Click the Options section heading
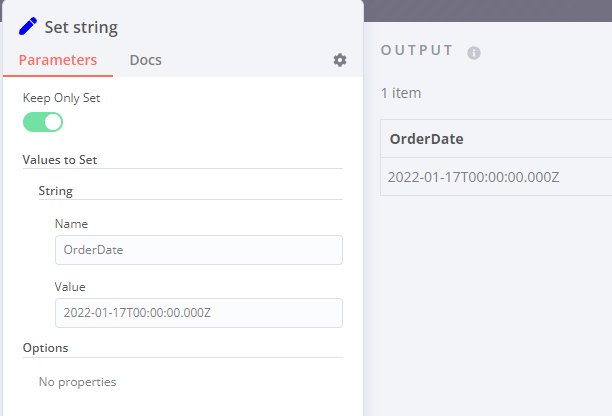612x416 pixels. 46,348
